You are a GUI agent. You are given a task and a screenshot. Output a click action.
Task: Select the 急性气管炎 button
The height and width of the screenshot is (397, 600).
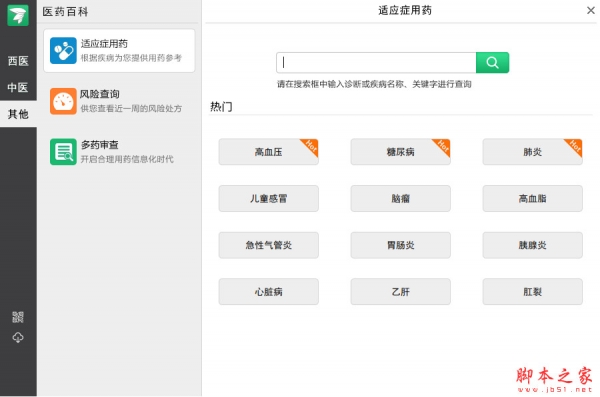269,245
